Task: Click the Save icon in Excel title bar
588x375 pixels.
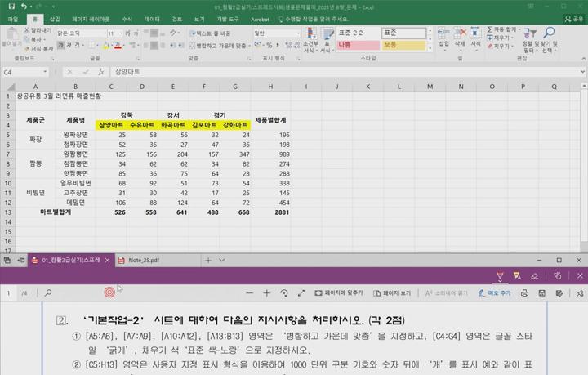Action: tap(11, 7)
